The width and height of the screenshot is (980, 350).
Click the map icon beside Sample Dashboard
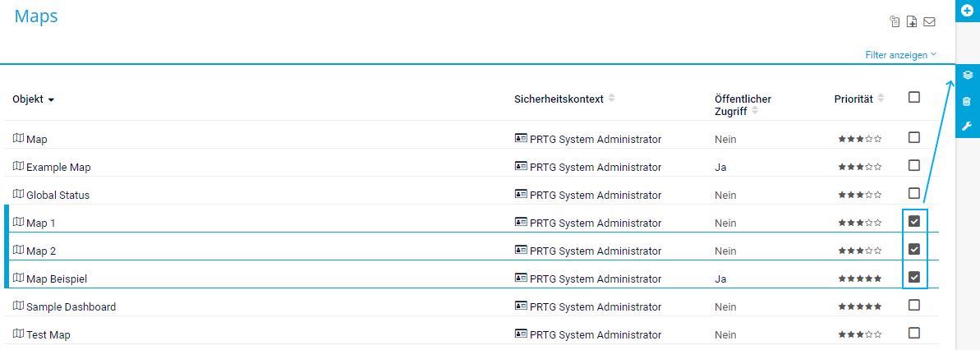click(x=18, y=306)
